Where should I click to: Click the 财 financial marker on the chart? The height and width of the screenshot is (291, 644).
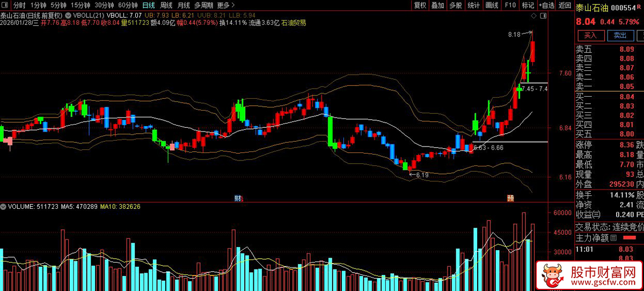point(237,198)
